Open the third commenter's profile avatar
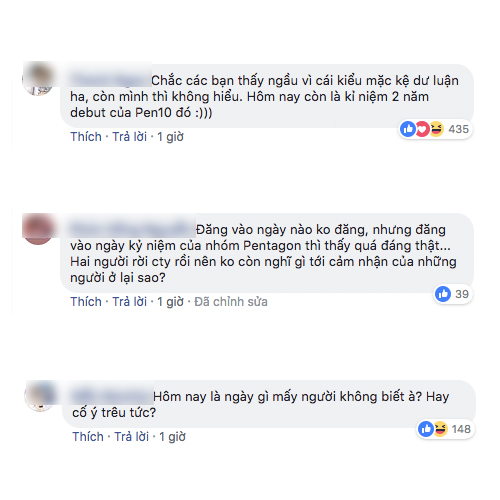 pyautogui.click(x=40, y=396)
